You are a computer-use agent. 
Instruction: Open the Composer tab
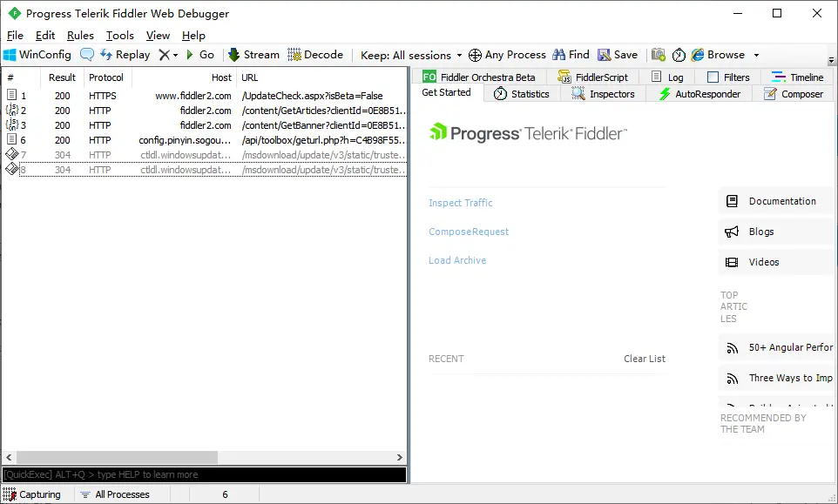[793, 94]
